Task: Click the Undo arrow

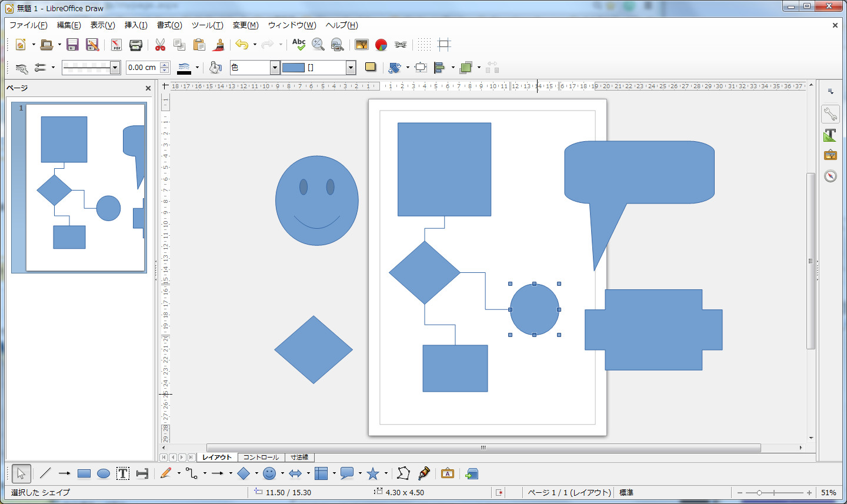Action: point(242,45)
